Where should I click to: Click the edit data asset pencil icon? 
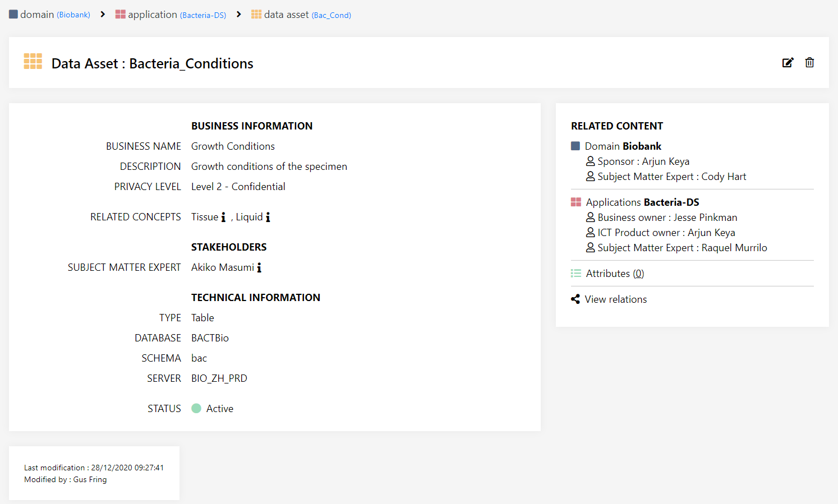[788, 63]
